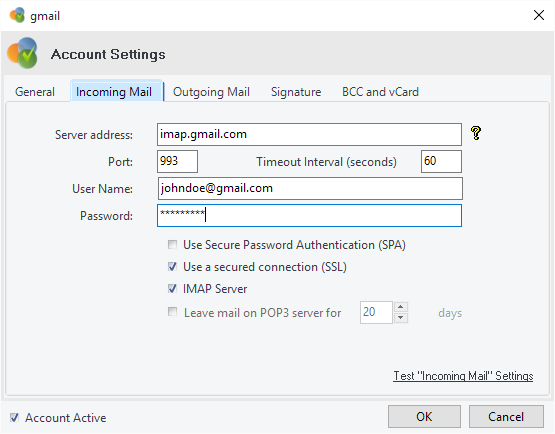Confirm settings with the OK button
555x434 pixels.
424,417
